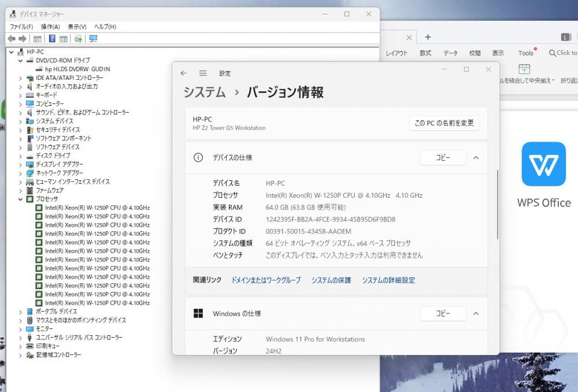
Task: Switch to the データ tab in WPS
Action: tap(450, 53)
